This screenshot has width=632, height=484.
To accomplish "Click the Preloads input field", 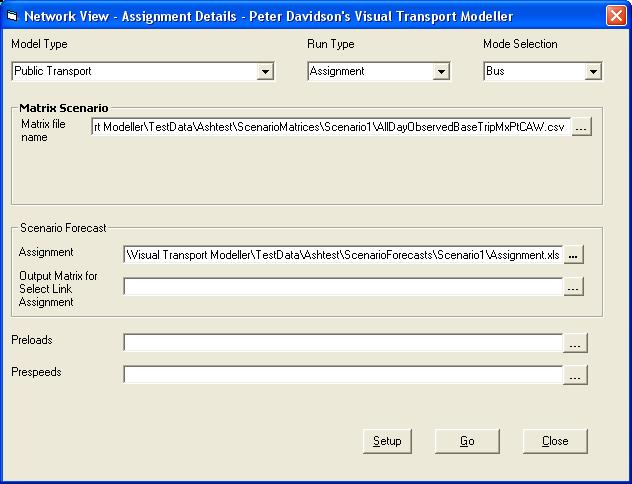I will tap(343, 343).
